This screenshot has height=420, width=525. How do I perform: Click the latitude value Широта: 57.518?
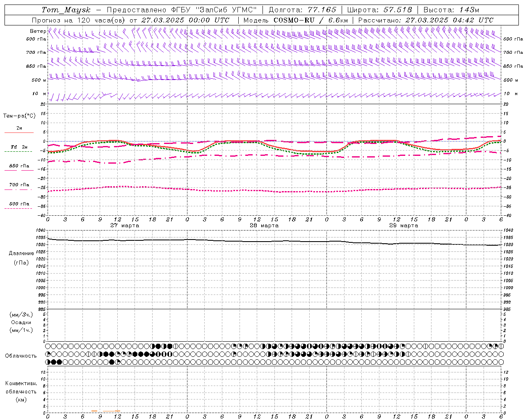click(x=379, y=10)
